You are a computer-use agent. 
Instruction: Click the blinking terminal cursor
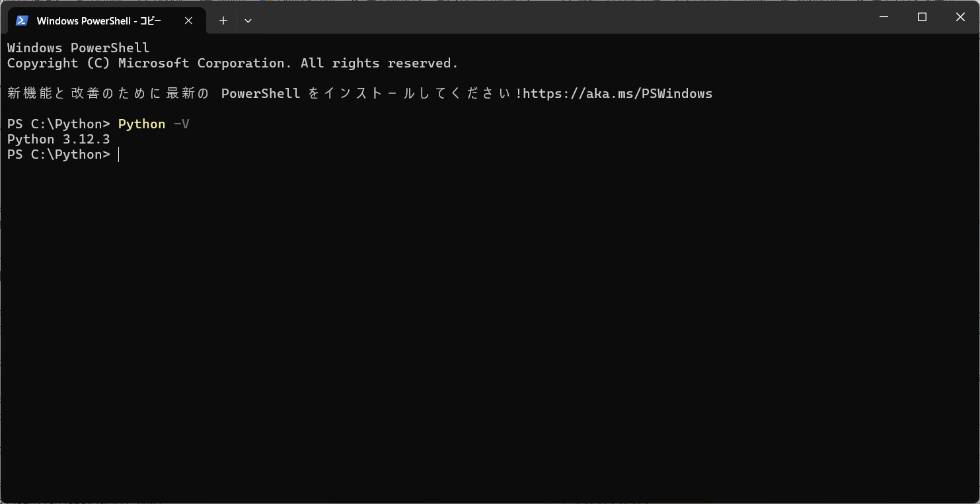click(119, 154)
